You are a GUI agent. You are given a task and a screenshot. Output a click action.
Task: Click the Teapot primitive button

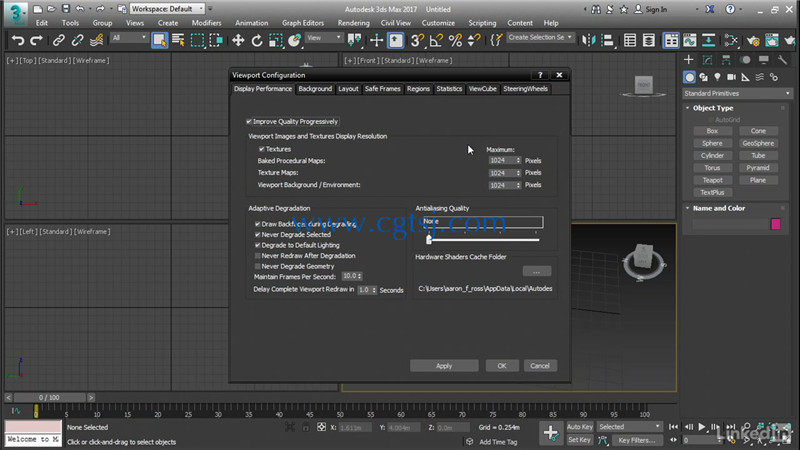point(712,180)
